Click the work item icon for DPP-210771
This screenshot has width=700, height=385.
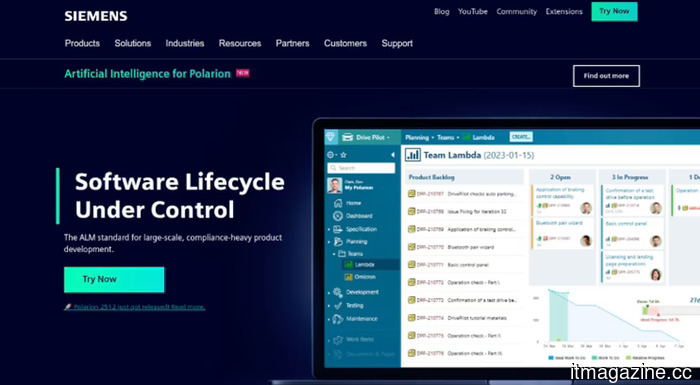point(411,264)
